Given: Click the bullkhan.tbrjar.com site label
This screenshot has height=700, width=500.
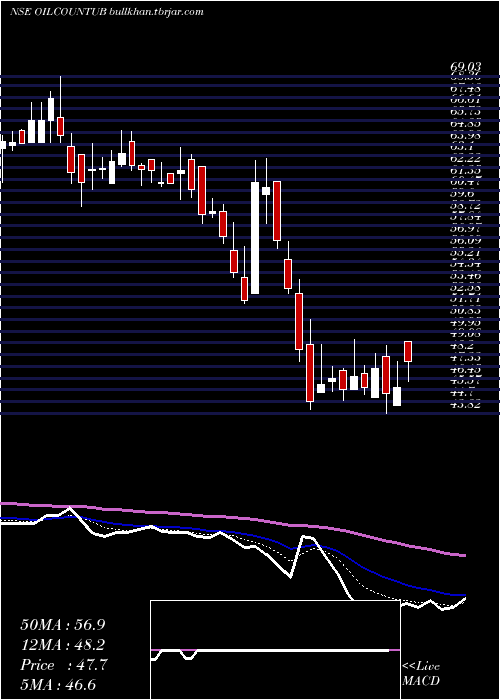Looking at the screenshot, I should point(156,12).
